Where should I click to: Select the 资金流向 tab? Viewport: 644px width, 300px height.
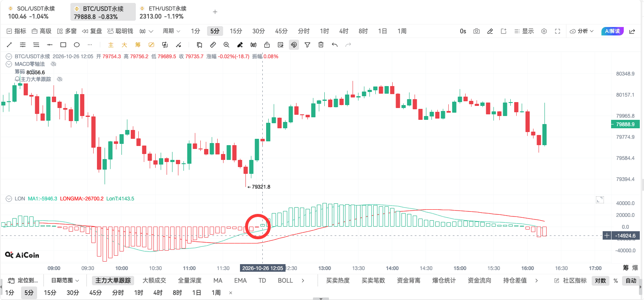[x=480, y=281]
